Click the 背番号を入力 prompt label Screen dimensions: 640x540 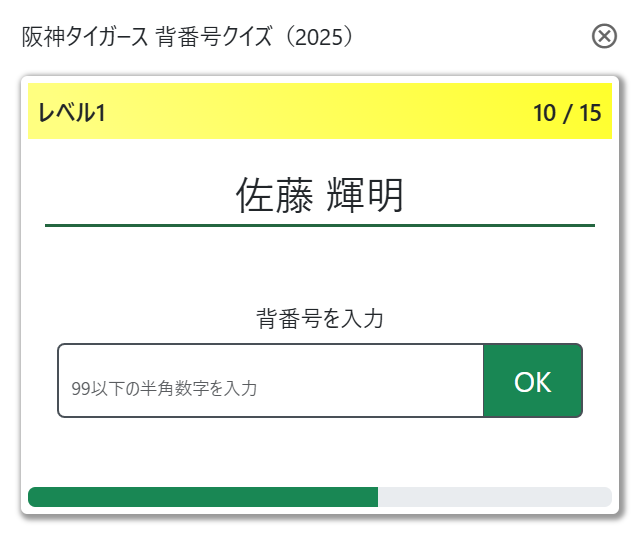320,318
